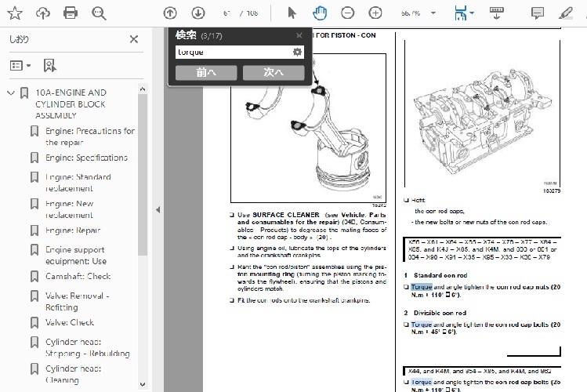
Task: Click highlighted Torque under Divisible con rod
Action: (x=421, y=325)
